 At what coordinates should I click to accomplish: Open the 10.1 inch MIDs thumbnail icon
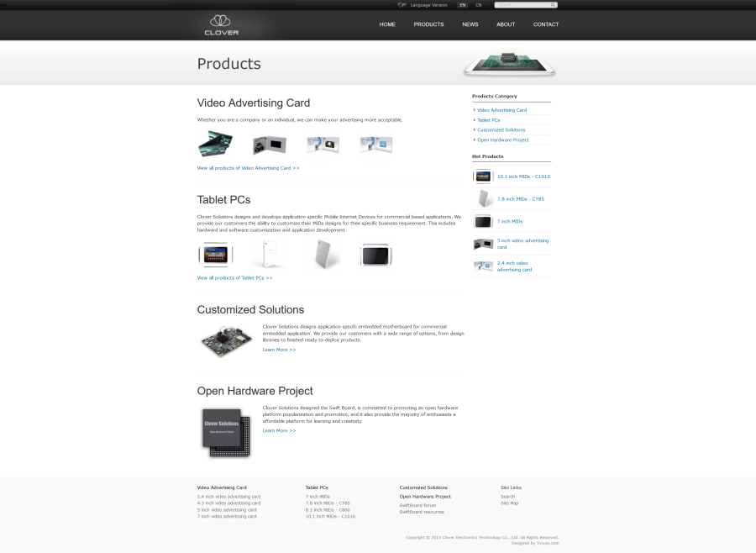click(482, 176)
